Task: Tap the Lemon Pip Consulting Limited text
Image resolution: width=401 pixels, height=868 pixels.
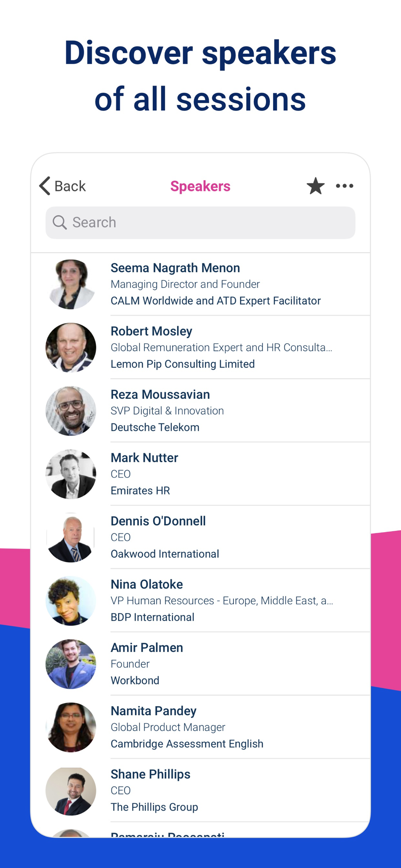Action: click(x=183, y=364)
